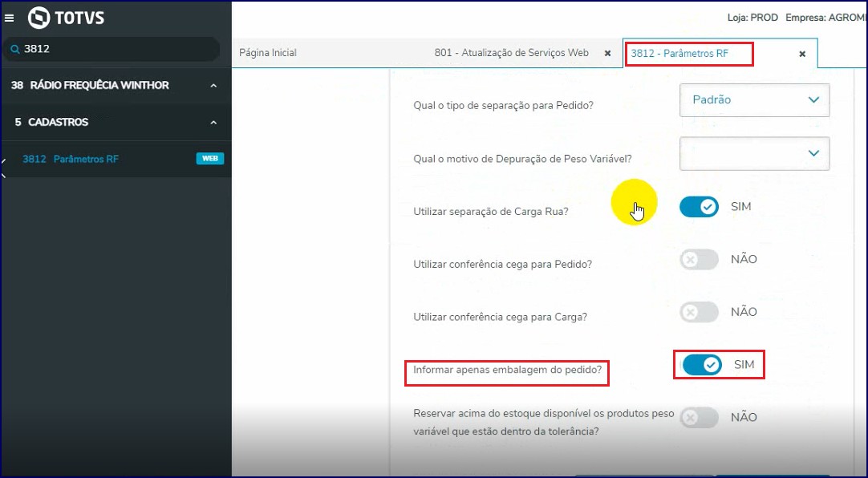Switch to the Página Inicial tab
This screenshot has width=868, height=478.
[x=268, y=53]
